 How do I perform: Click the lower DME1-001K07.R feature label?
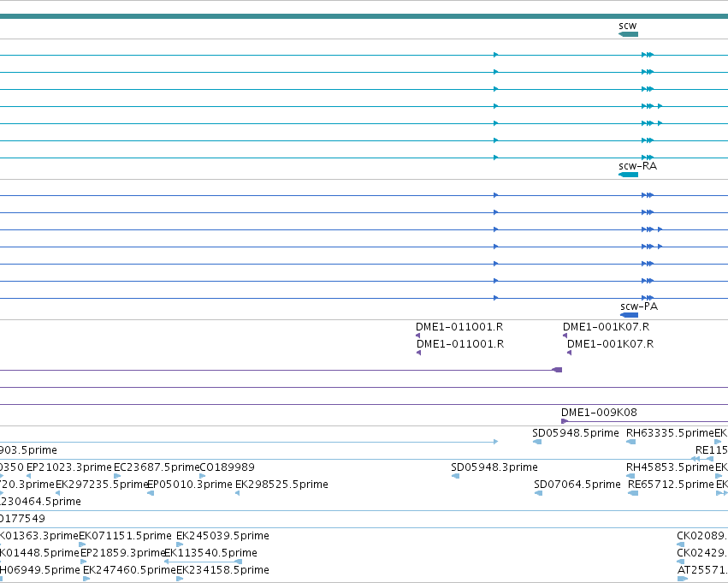(610, 344)
